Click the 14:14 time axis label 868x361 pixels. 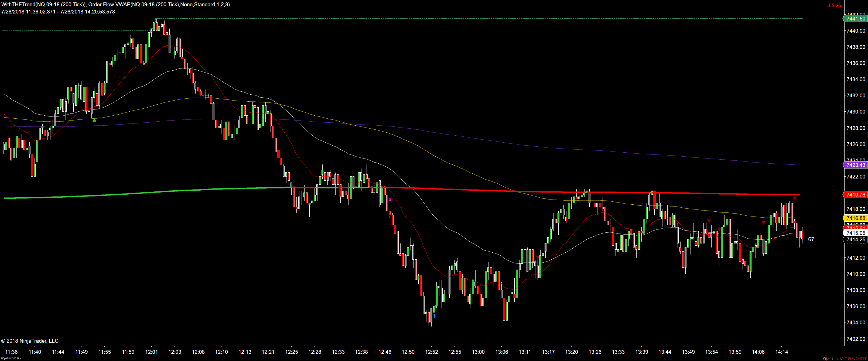tap(781, 352)
